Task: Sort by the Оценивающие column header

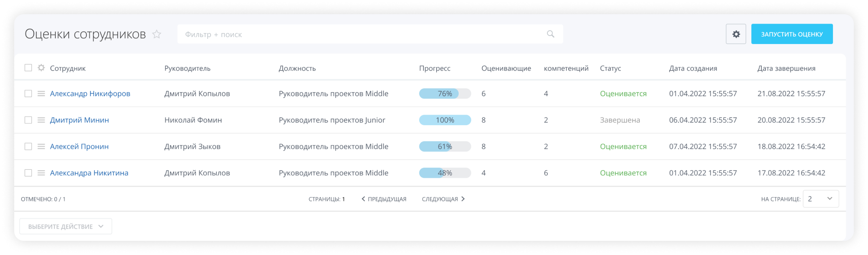Action: coord(506,68)
